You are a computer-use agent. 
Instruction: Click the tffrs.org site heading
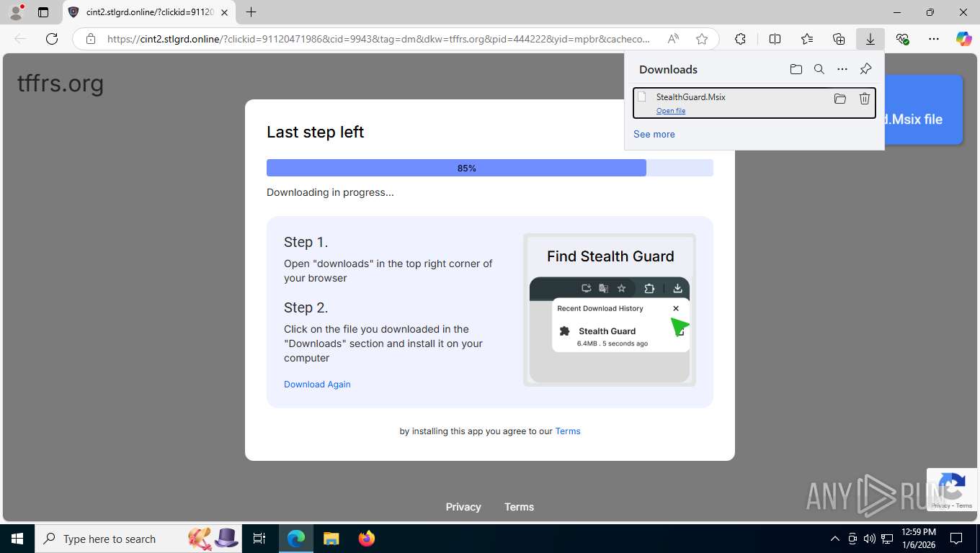tap(61, 84)
